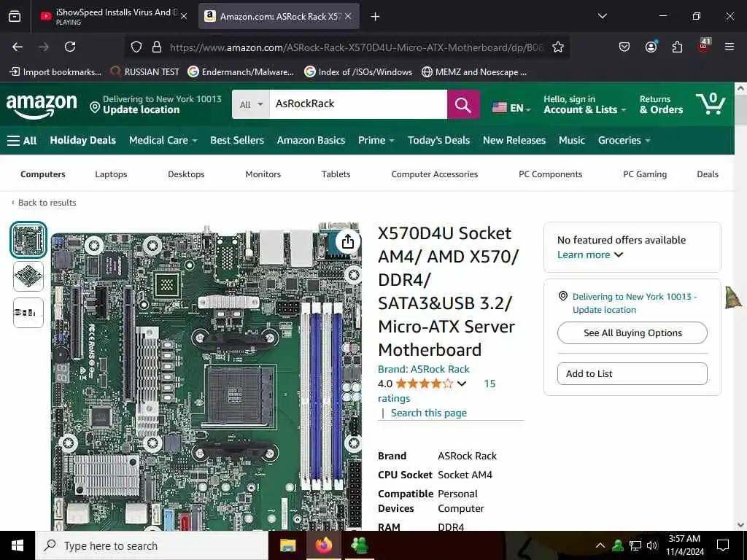Open the Endermanch/Malware bookmark

[241, 72]
